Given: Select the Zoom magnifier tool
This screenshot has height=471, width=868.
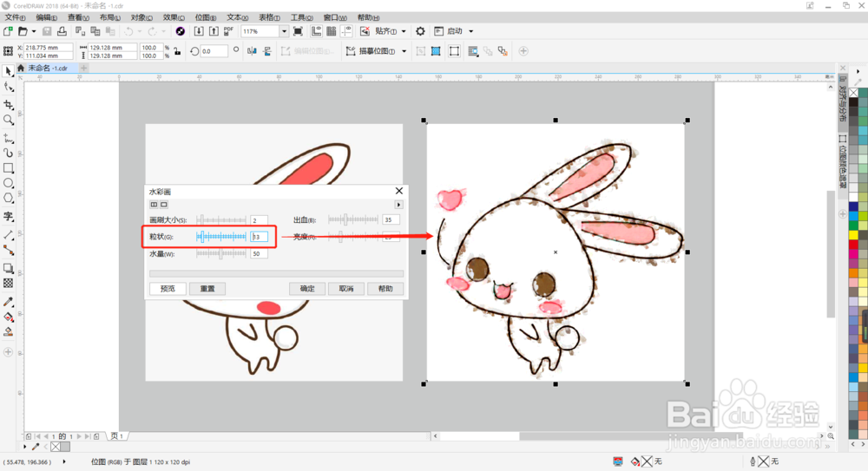Looking at the screenshot, I should [x=9, y=120].
